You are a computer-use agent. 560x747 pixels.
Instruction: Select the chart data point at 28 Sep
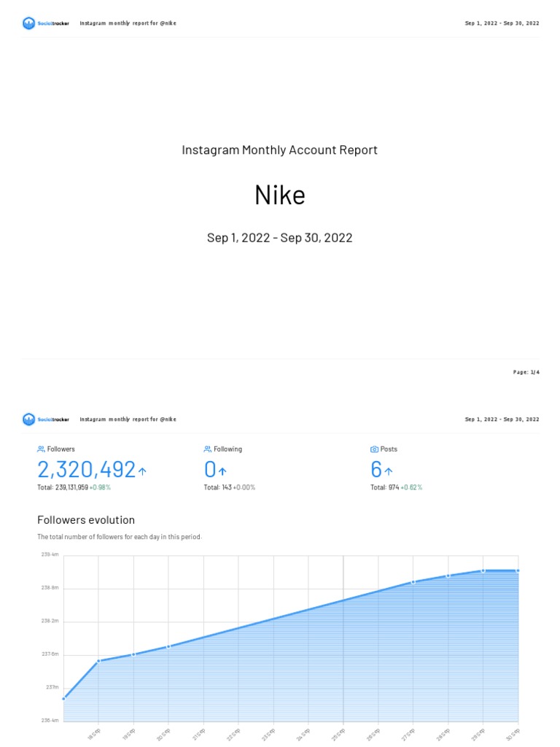pos(448,576)
